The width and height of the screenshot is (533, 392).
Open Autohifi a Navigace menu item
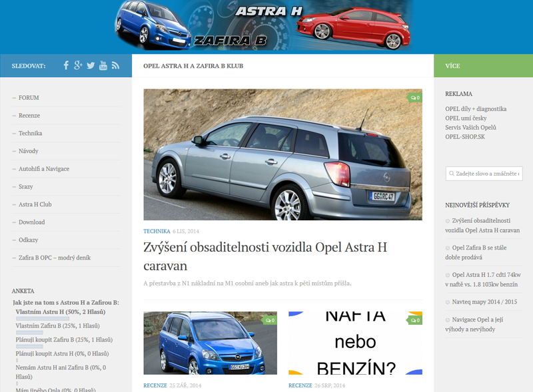pyautogui.click(x=44, y=169)
